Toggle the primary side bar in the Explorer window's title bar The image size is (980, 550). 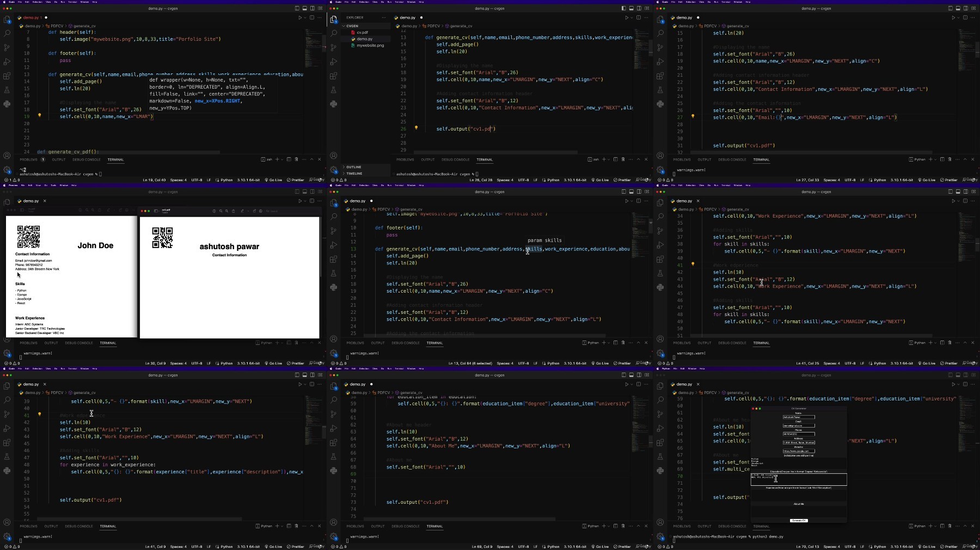623,8
